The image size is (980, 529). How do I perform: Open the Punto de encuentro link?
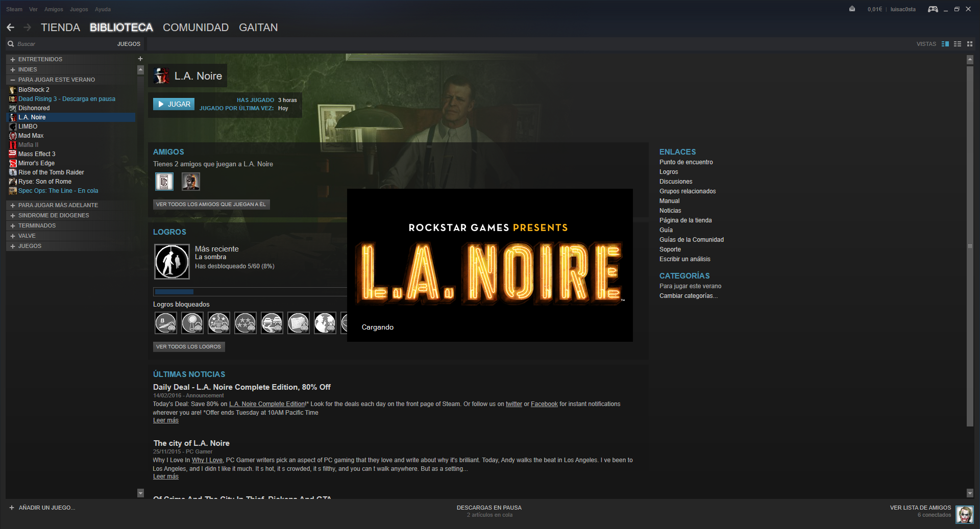tap(686, 162)
